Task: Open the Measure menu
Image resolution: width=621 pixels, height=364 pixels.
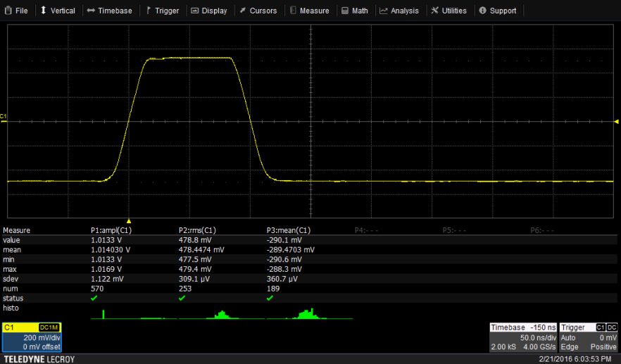Action: click(308, 11)
